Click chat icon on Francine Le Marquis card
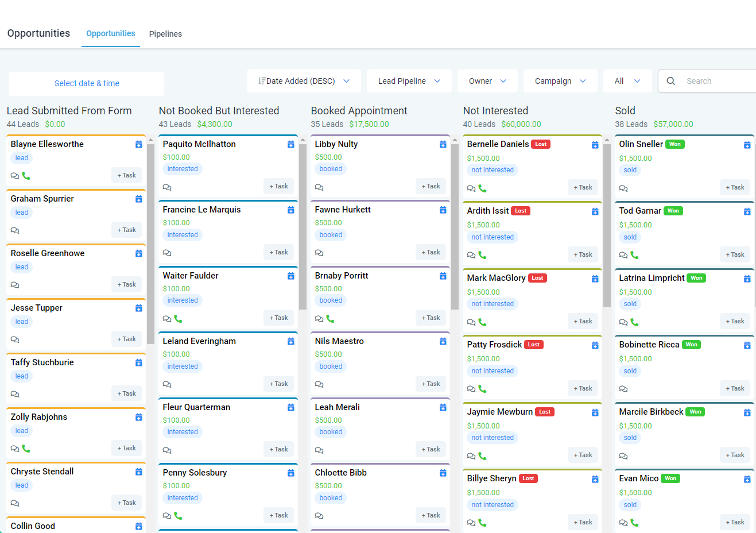 pos(167,253)
